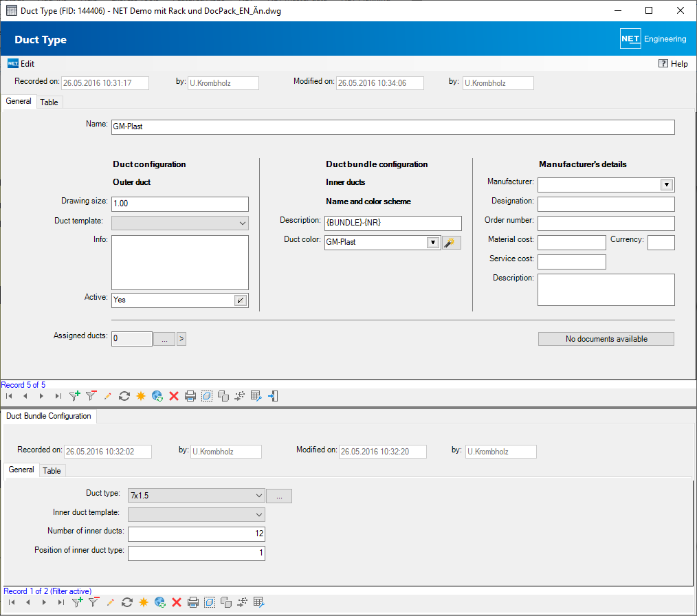The height and width of the screenshot is (616, 697).
Task: Click the exit door icon in Duct Type toolbar
Action: 273,396
